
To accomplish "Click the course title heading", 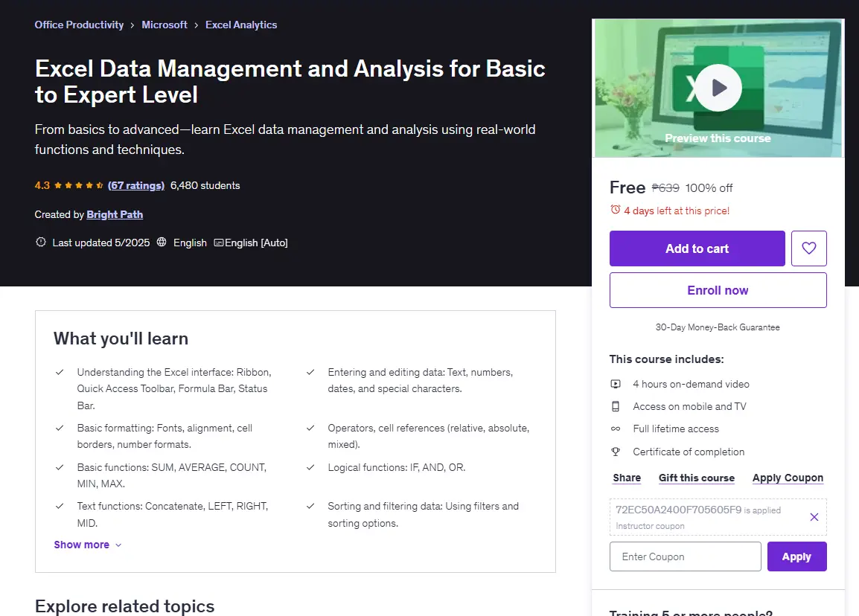I will pos(290,82).
